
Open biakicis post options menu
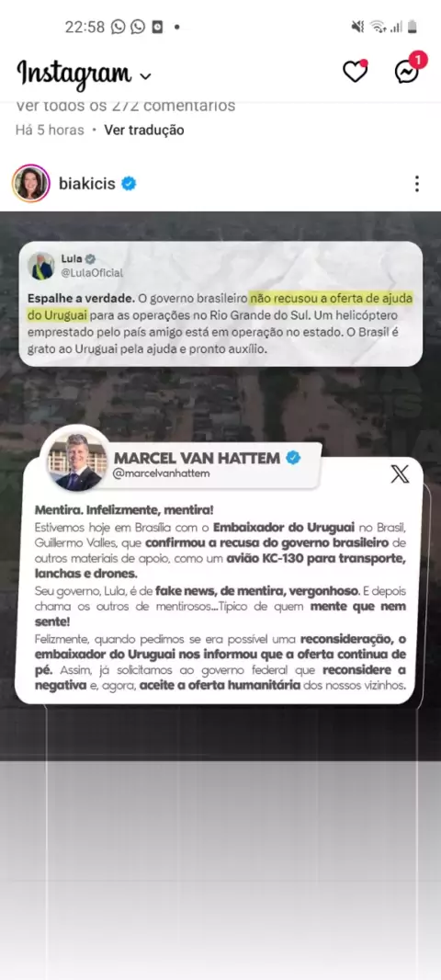pyautogui.click(x=416, y=184)
